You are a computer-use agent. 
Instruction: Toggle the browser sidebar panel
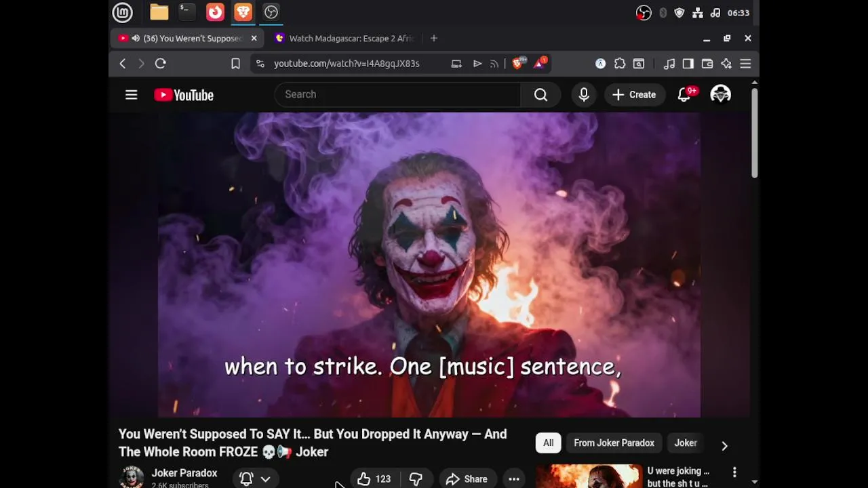point(688,64)
